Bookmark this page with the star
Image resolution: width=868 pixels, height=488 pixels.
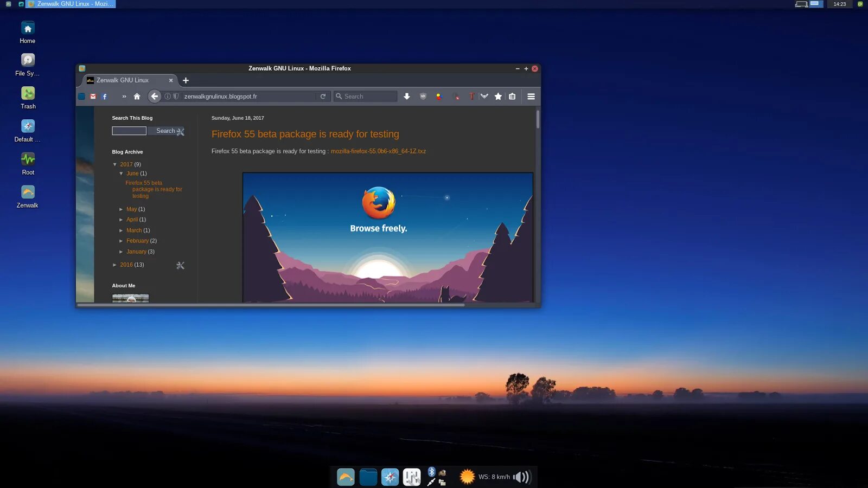[498, 97]
